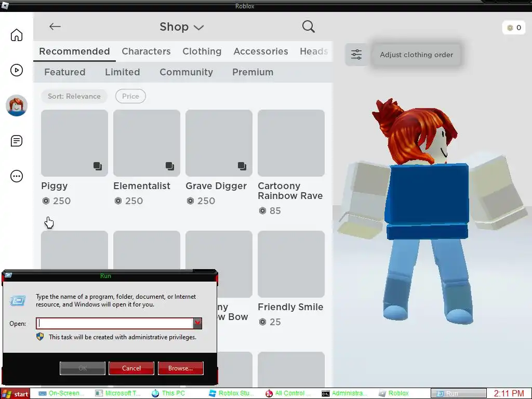Click the Run dialog title icon

click(x=8, y=275)
